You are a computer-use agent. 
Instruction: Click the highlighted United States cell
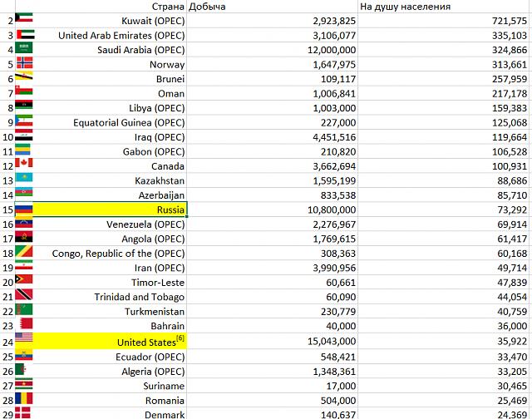click(101, 342)
